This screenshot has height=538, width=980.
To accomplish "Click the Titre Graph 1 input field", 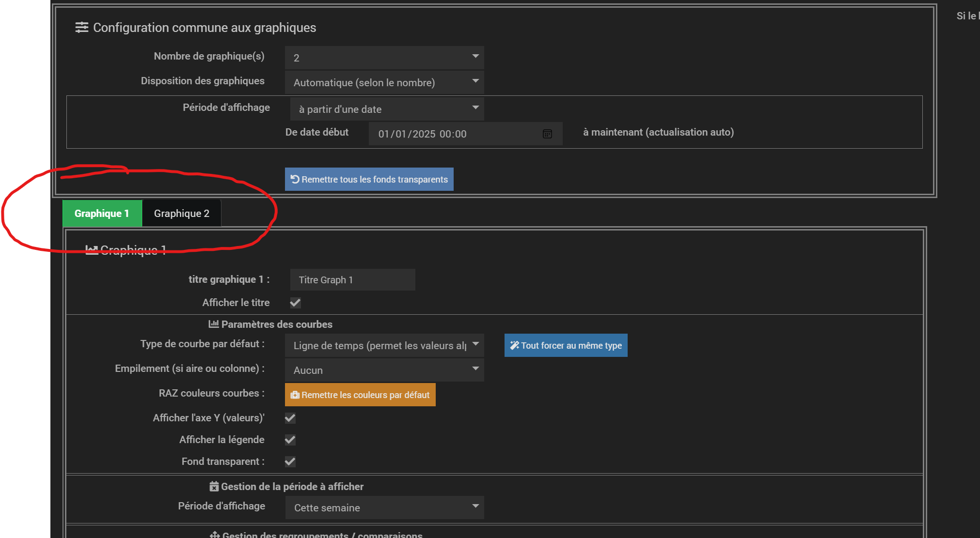I will coord(352,280).
